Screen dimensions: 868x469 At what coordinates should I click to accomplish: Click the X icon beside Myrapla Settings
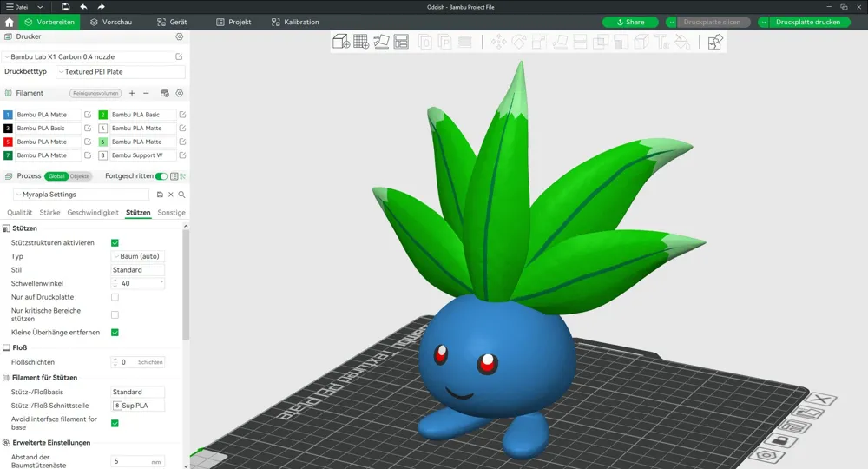pyautogui.click(x=171, y=195)
